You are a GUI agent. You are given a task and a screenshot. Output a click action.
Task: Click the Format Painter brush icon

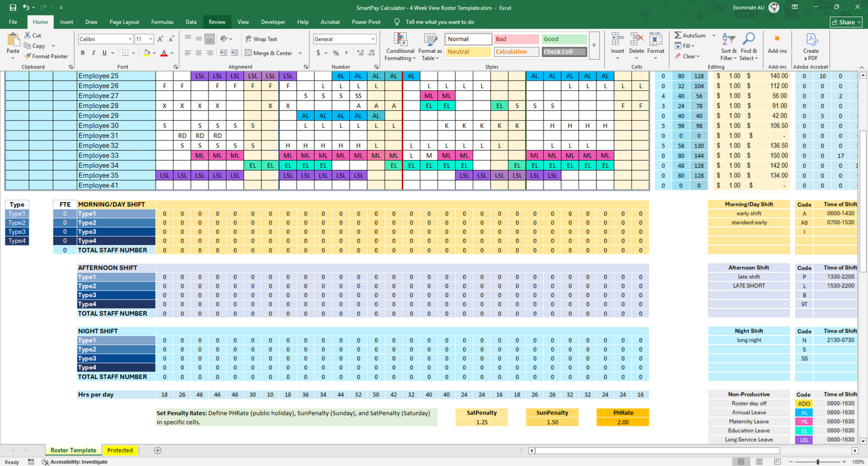coord(28,57)
